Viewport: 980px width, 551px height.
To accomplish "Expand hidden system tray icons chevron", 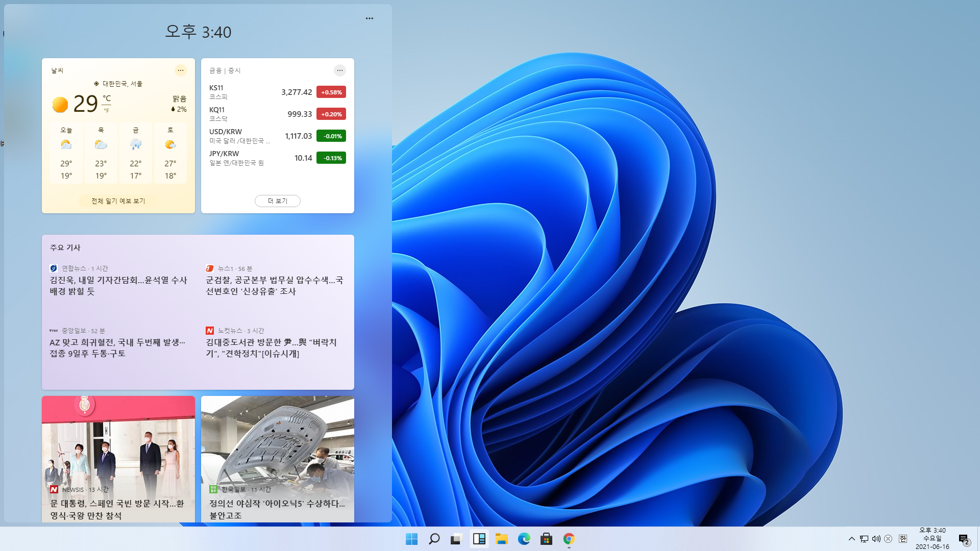I will (x=851, y=539).
